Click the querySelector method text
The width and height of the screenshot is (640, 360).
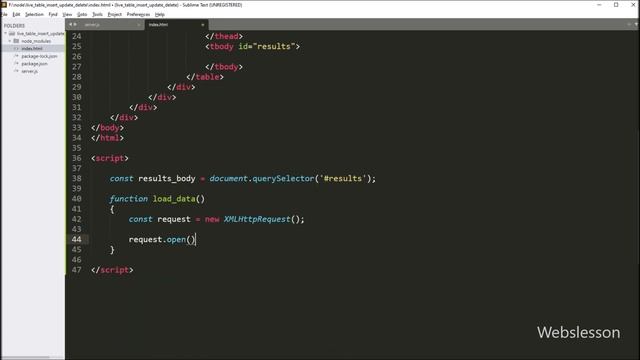click(283, 178)
